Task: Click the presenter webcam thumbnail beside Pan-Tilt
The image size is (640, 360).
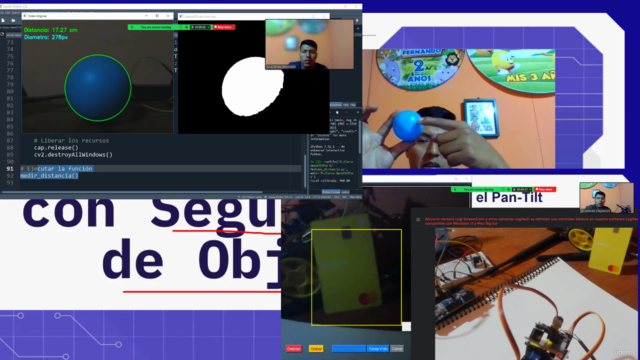Action: (x=607, y=198)
